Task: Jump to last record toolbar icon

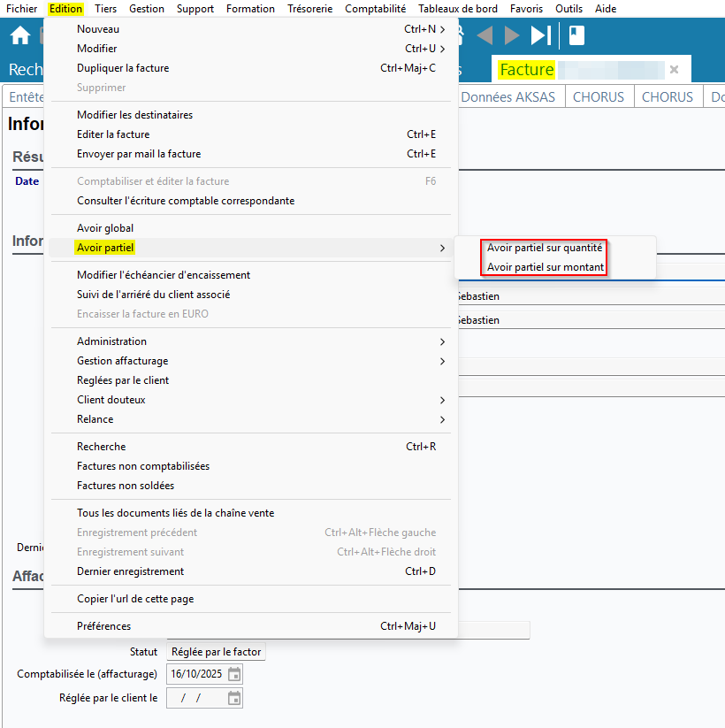Action: [x=541, y=36]
